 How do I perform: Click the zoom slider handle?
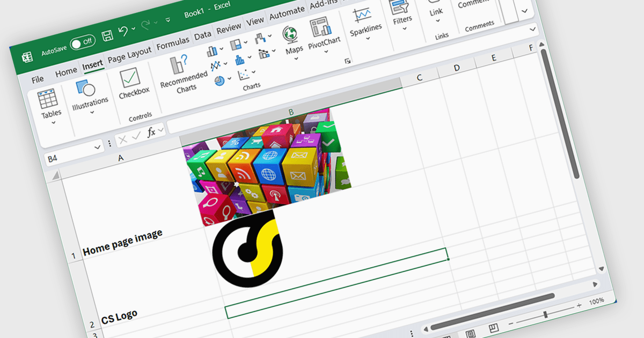(545, 314)
